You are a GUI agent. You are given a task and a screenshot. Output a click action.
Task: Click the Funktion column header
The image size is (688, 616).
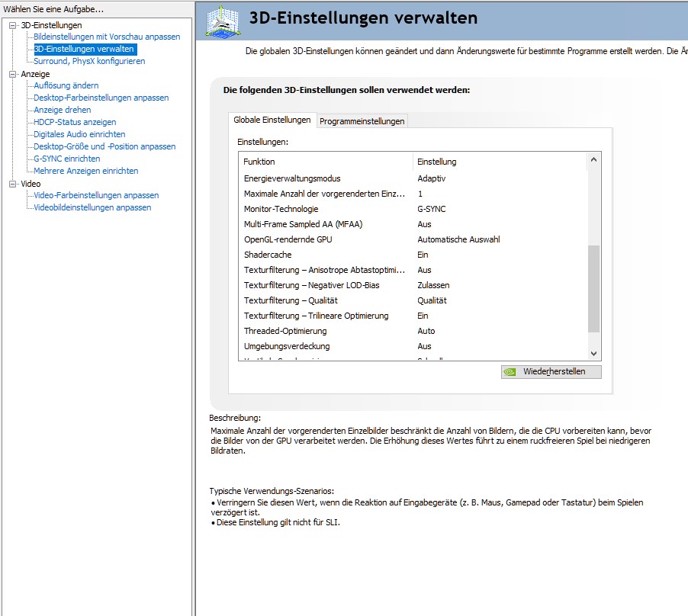(x=326, y=162)
